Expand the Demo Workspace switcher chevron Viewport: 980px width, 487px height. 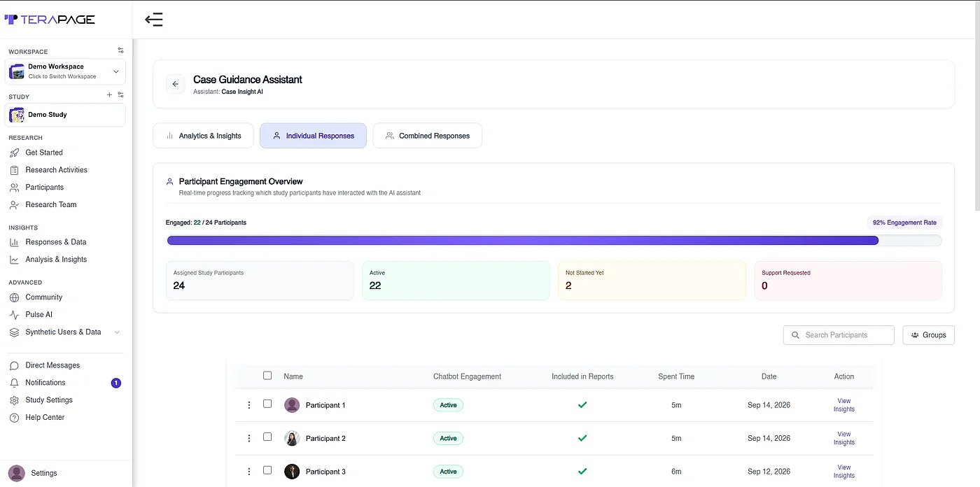click(x=116, y=71)
